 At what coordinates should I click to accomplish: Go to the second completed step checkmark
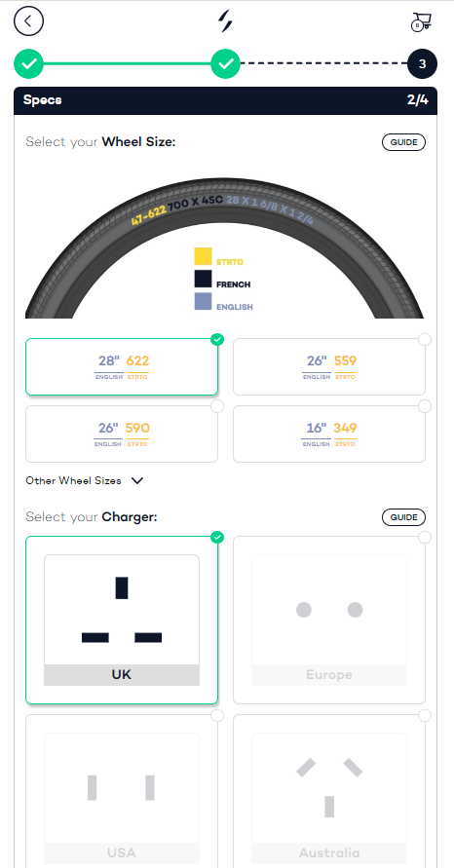pyautogui.click(x=225, y=64)
